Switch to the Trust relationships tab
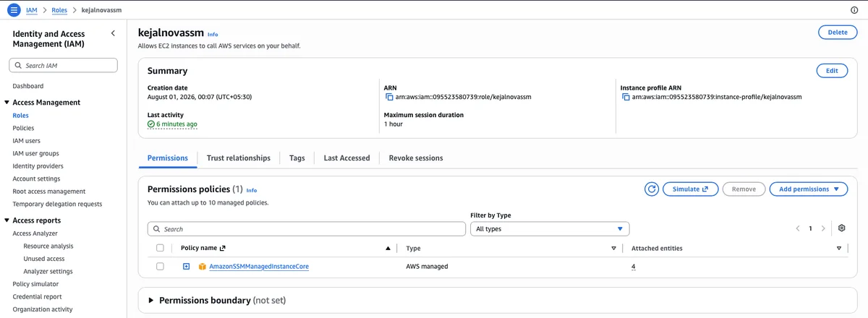Viewport: 868px width, 318px height. (x=238, y=158)
